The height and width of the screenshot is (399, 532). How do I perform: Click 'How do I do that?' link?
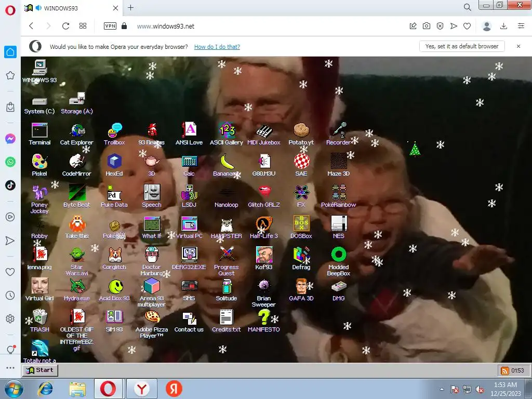click(x=217, y=47)
